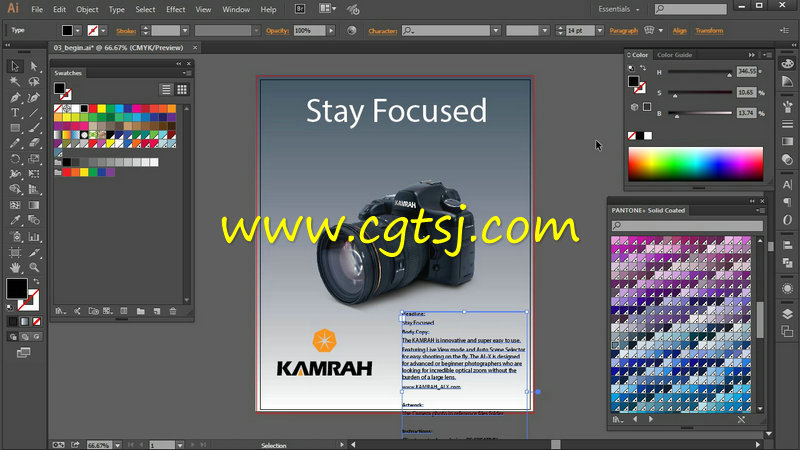Open the Window menu

pyautogui.click(x=236, y=9)
